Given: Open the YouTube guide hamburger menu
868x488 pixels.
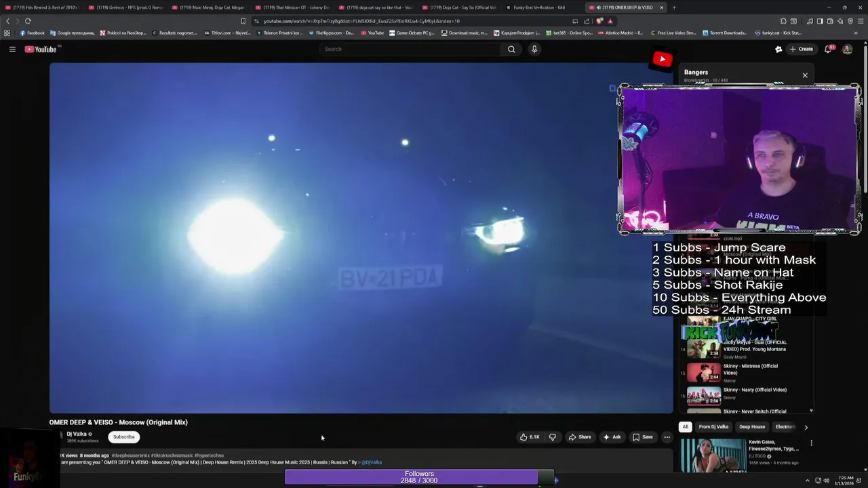Looking at the screenshot, I should tap(12, 49).
